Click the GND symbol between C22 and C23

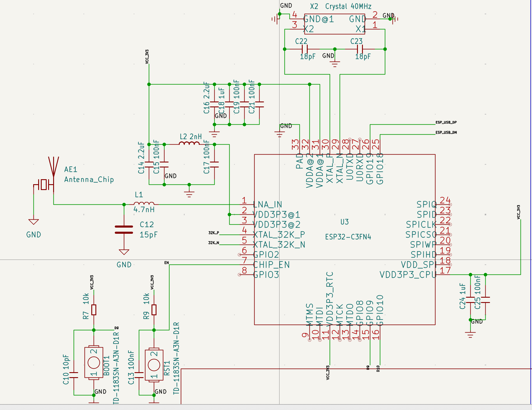(335, 64)
